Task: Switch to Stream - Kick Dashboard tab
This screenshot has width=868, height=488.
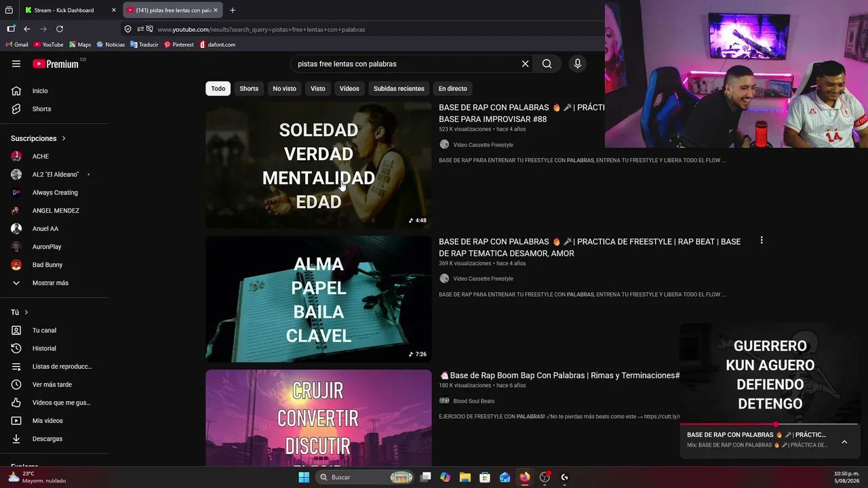Action: point(69,10)
